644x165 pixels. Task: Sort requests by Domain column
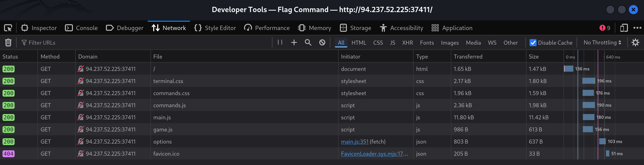coord(113,57)
